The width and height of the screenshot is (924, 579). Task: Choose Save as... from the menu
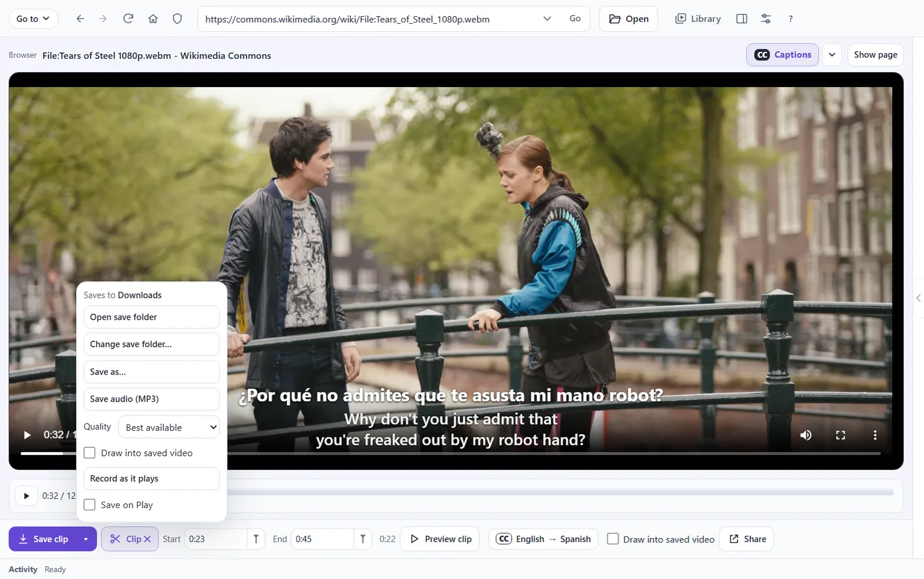point(151,372)
